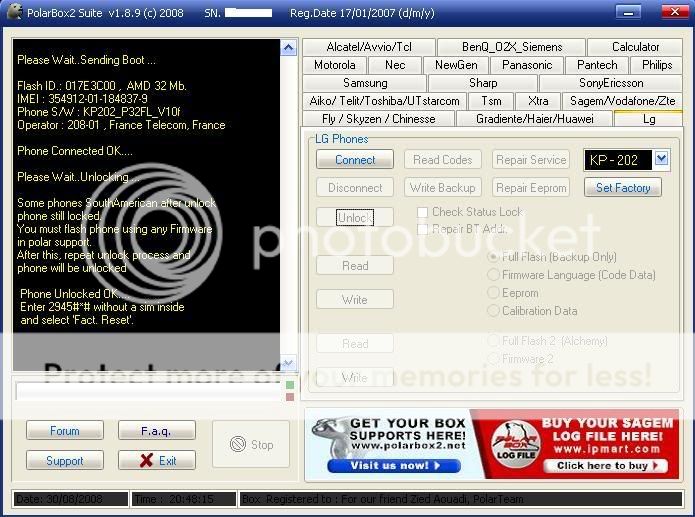Select Full Flash (Backup Only) radio option
This screenshot has height=517, width=695.
[493, 257]
